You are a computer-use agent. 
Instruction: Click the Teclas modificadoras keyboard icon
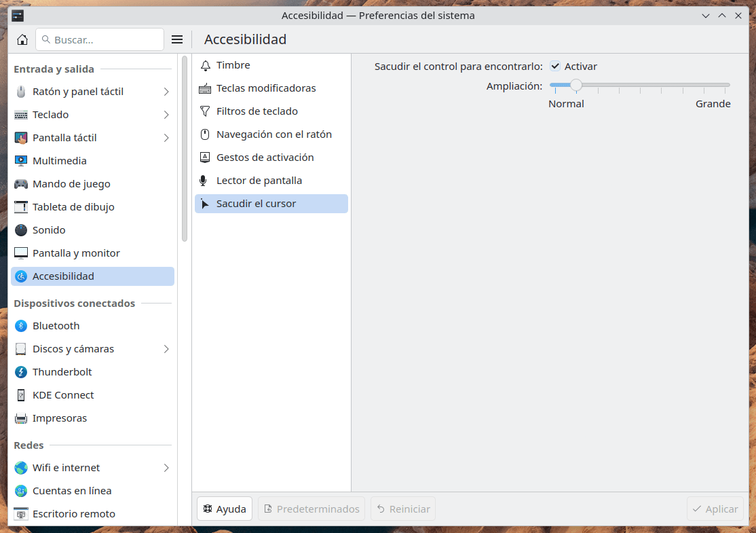click(x=205, y=88)
